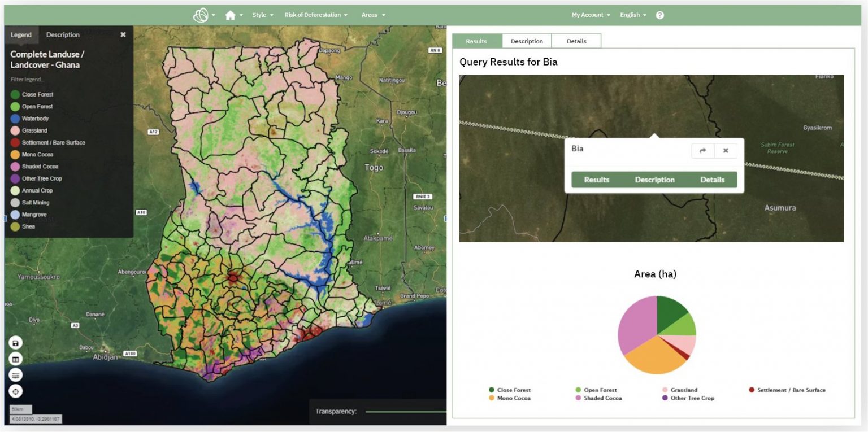Change language via English dropdown
The image size is (868, 432).
(x=633, y=15)
